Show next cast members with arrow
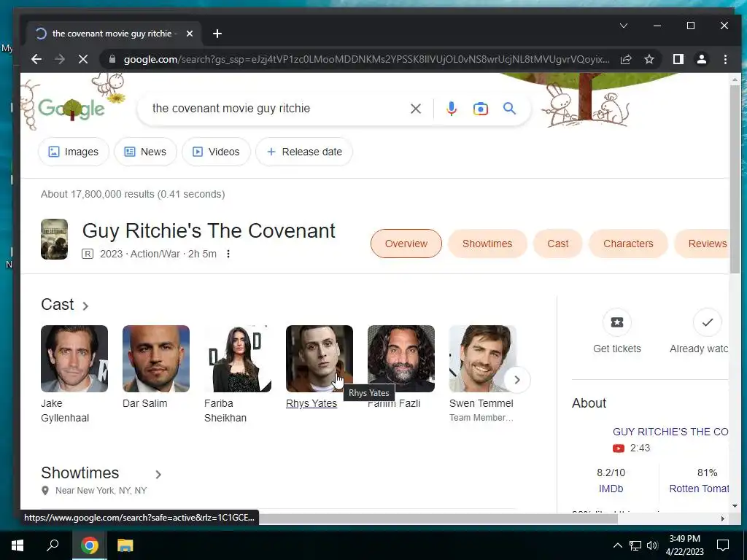Screen dimensions: 747x560 pos(517,379)
